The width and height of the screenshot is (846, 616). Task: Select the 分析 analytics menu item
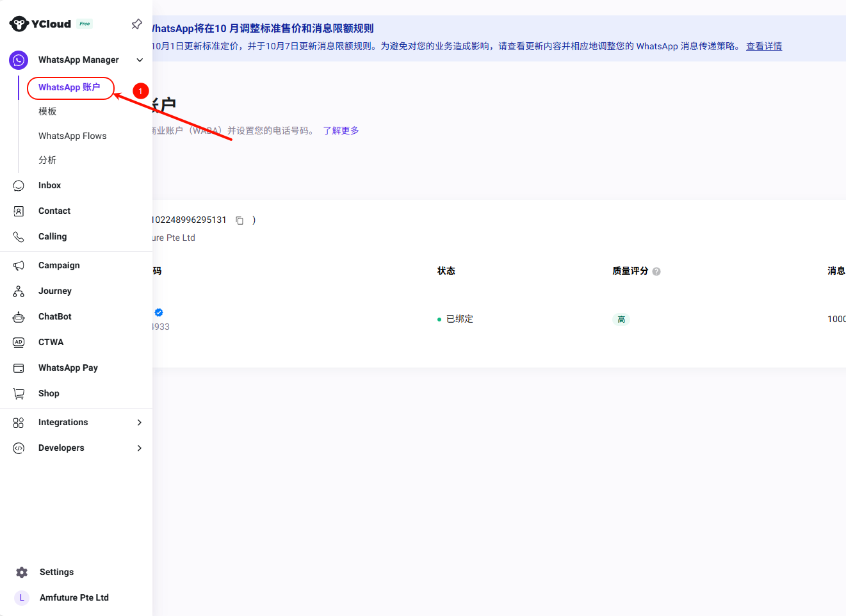coord(47,160)
